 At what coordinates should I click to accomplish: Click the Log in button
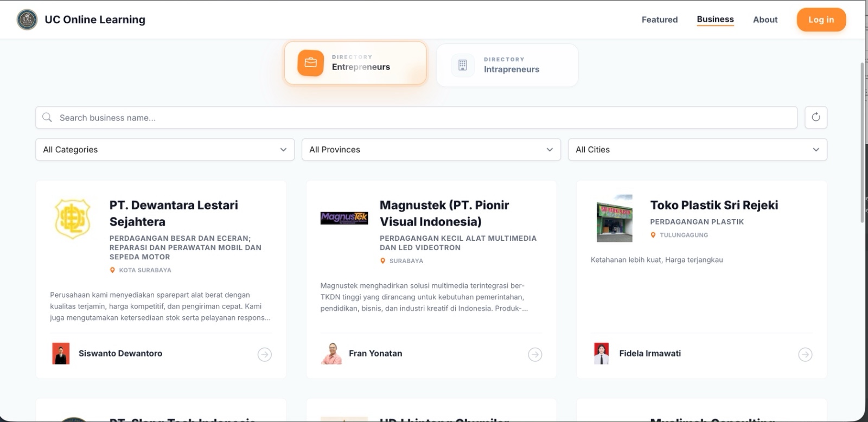pos(821,20)
